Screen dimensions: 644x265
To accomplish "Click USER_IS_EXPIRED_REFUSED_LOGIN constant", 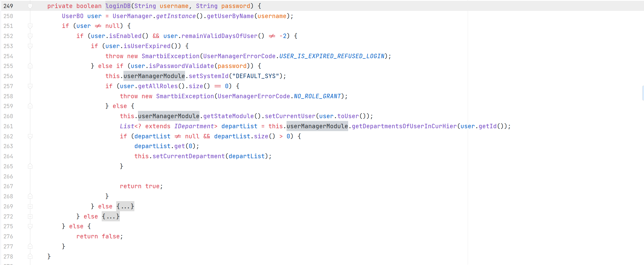I will [x=332, y=56].
